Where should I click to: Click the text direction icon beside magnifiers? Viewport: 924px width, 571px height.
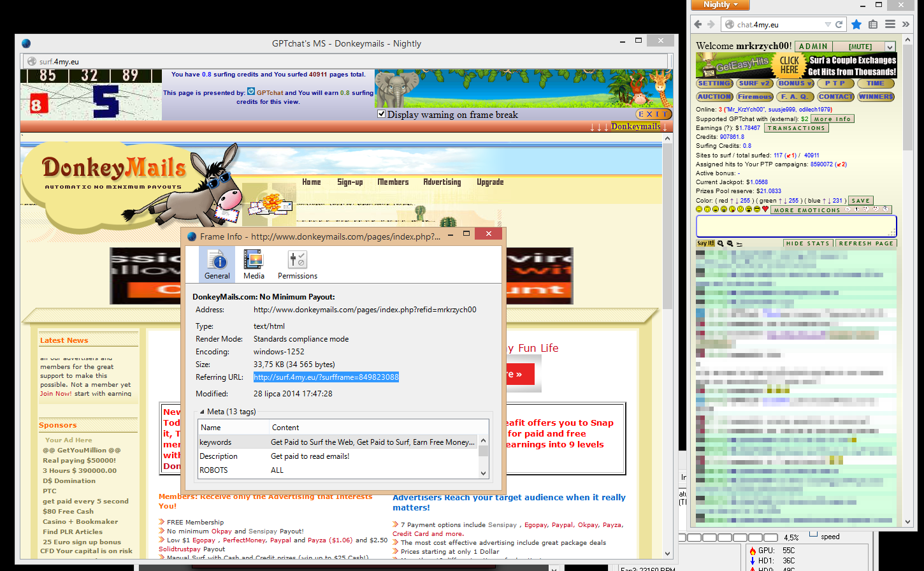tap(739, 244)
